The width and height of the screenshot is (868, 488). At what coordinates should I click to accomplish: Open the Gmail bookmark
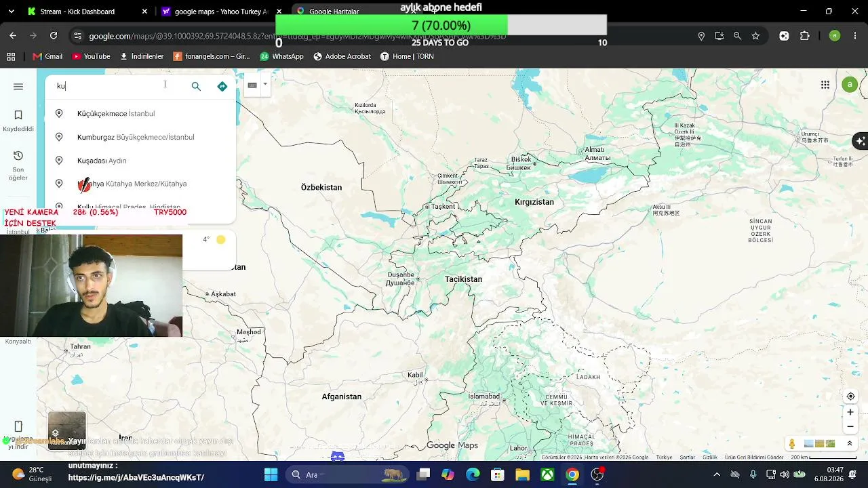[x=47, y=56]
